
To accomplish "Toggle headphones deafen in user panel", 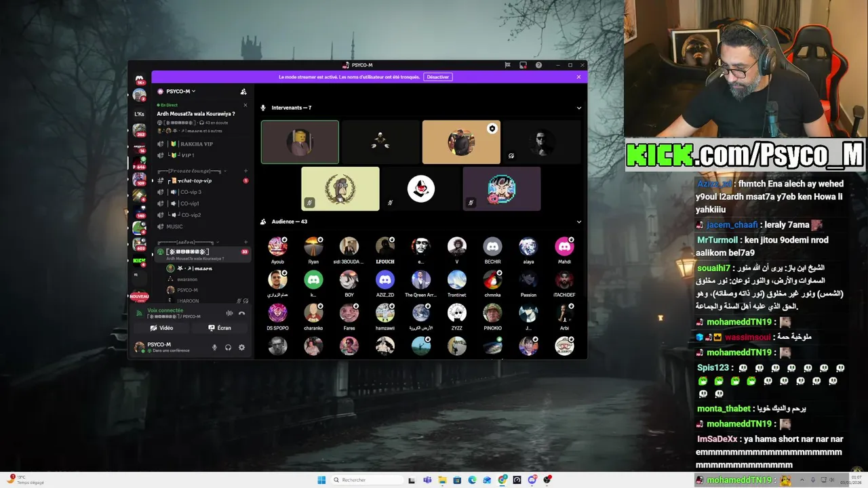I will click(228, 348).
